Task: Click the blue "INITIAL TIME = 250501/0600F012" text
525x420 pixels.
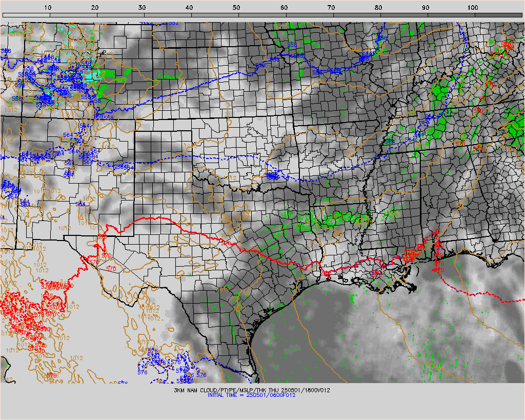Action: point(251,395)
